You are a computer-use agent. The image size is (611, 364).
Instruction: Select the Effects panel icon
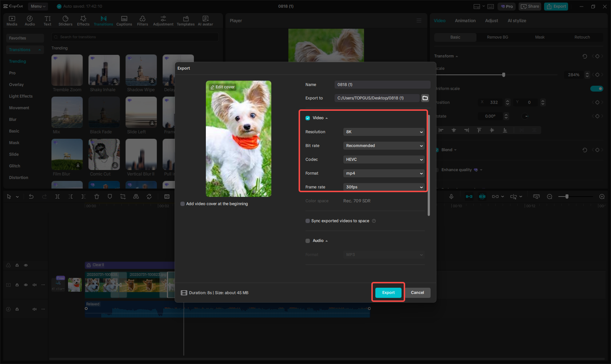coord(83,20)
